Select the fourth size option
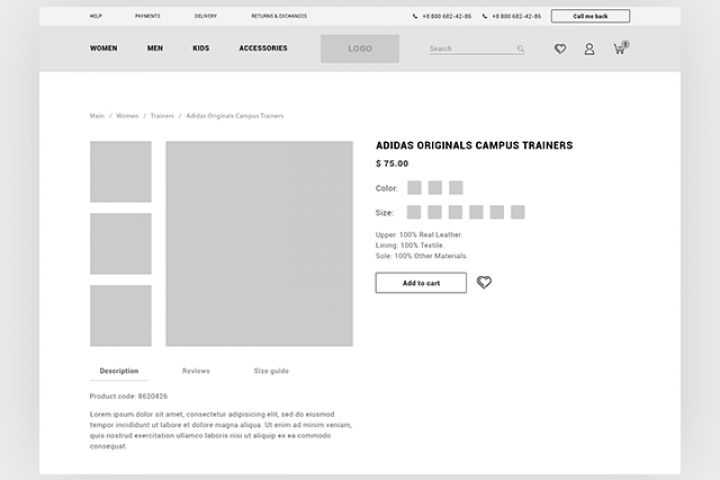The height and width of the screenshot is (480, 720). [476, 212]
